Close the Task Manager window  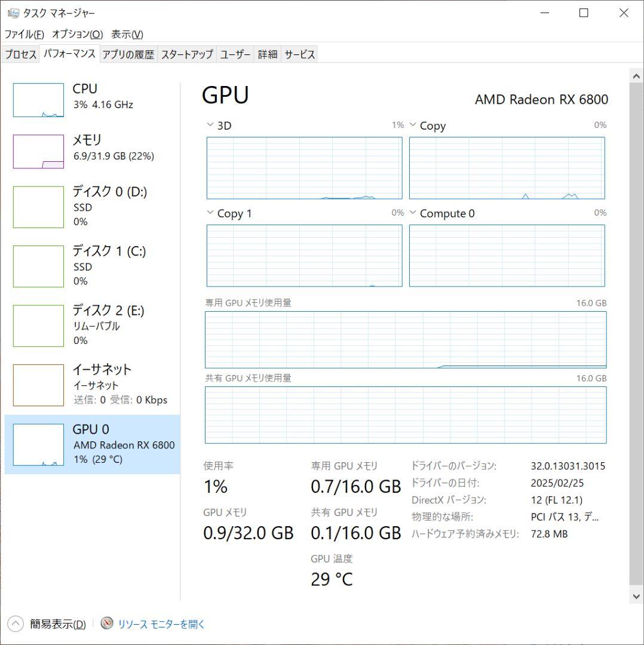pyautogui.click(x=624, y=13)
